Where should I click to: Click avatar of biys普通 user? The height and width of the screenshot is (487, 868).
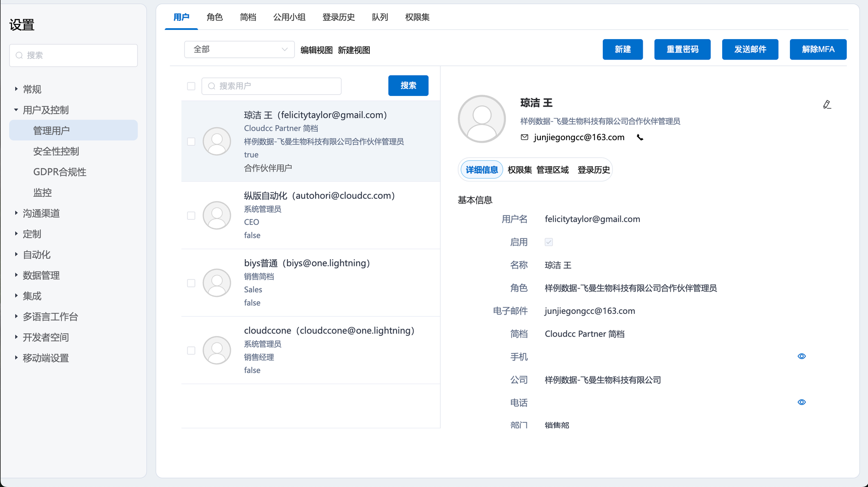click(x=217, y=283)
